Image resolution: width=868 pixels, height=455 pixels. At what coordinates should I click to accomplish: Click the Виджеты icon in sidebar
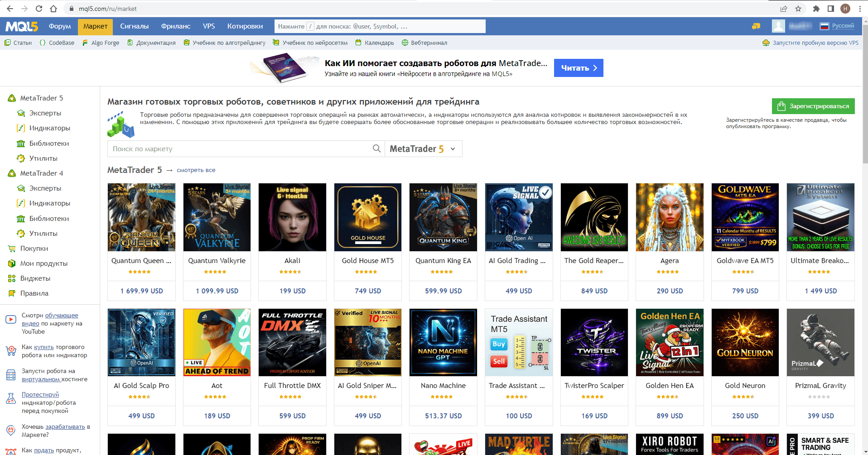pos(12,278)
